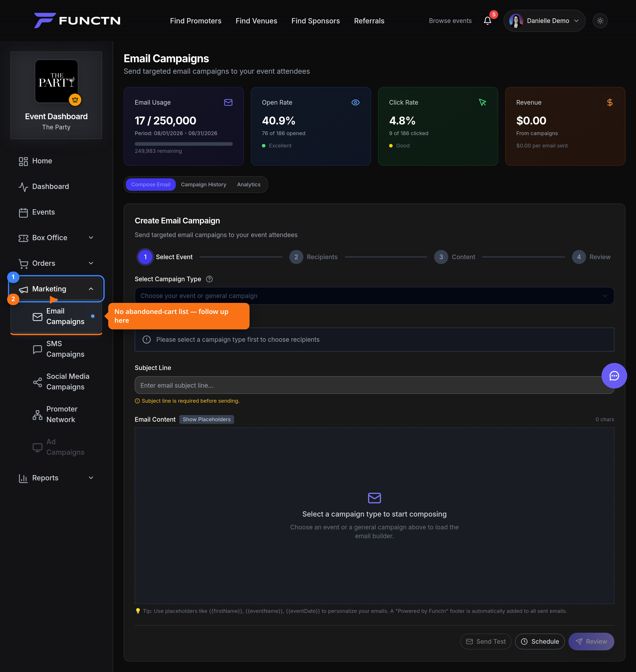Click the Revenue dollar sign icon
This screenshot has width=636, height=672.
point(610,102)
